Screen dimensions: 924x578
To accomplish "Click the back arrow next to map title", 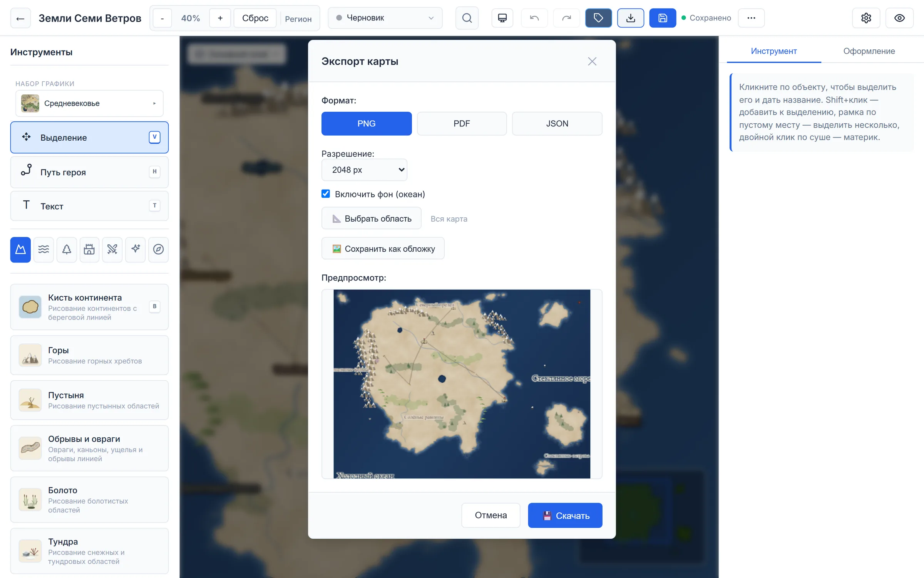I will tap(20, 18).
